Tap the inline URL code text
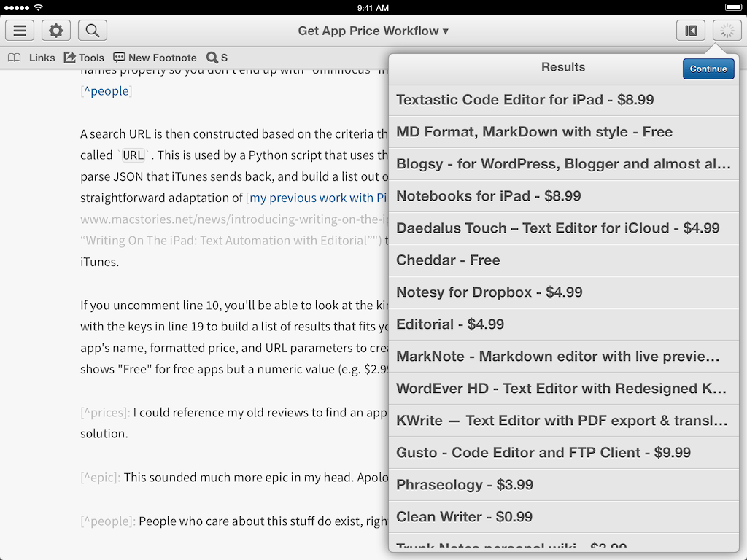747x560 pixels. click(x=133, y=155)
